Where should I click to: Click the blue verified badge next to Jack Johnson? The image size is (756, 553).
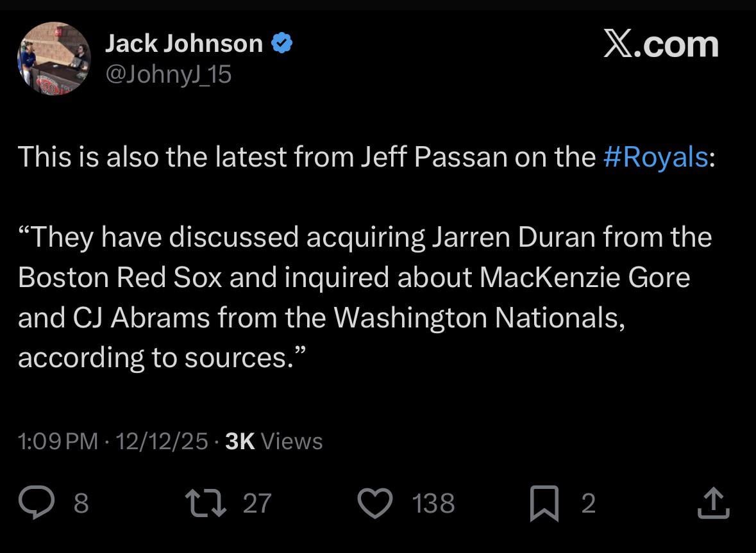tap(282, 42)
